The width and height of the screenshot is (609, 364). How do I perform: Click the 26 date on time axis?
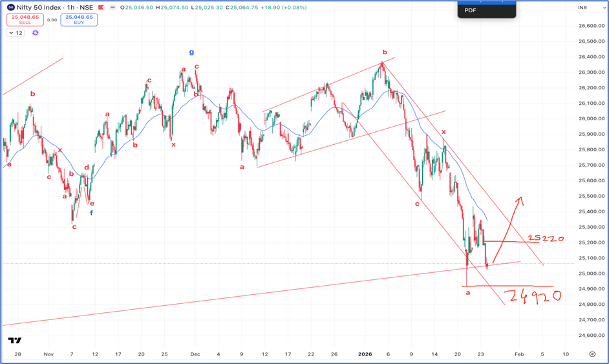334,354
